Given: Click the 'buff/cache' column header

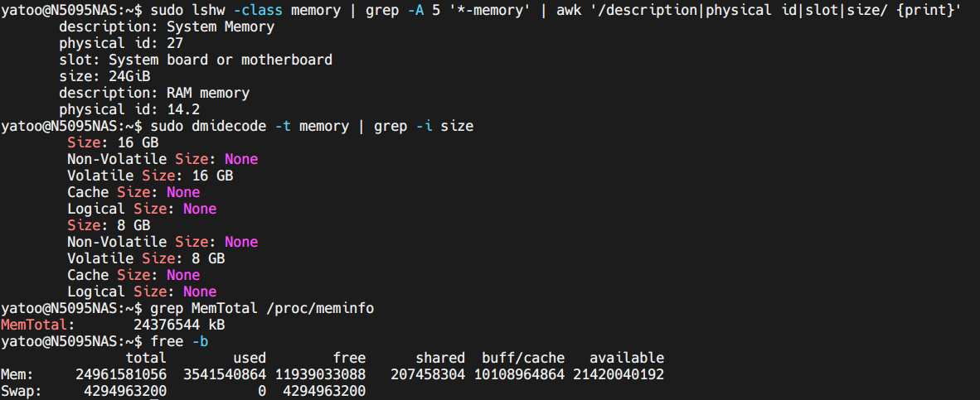Looking at the screenshot, I should pos(523,358).
